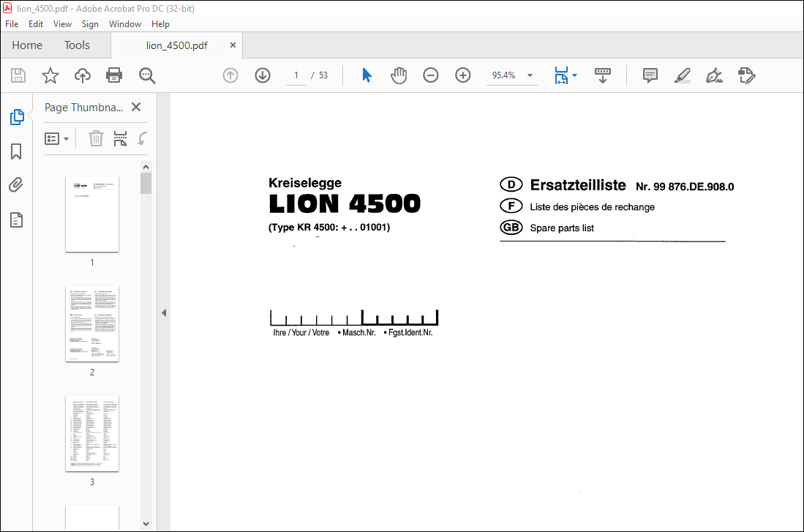The height and width of the screenshot is (532, 804).
Task: Zoom in with plus icon
Action: click(463, 75)
